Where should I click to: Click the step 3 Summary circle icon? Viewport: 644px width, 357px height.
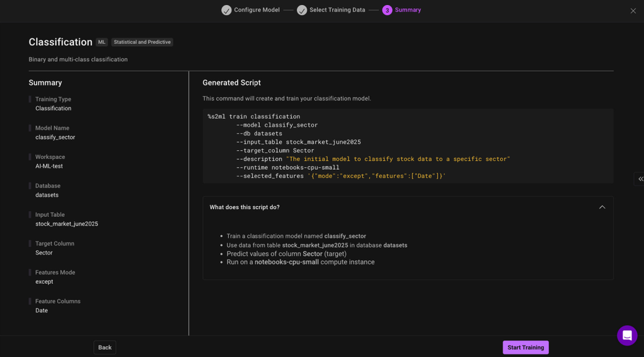(387, 10)
